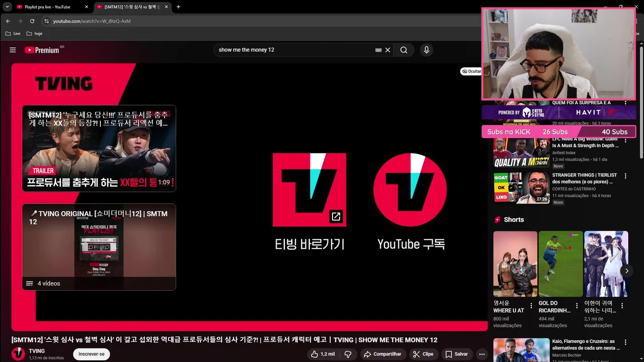The height and width of the screenshot is (362, 644).
Task: Open the YouTube hamburger guide menu
Action: 13,50
